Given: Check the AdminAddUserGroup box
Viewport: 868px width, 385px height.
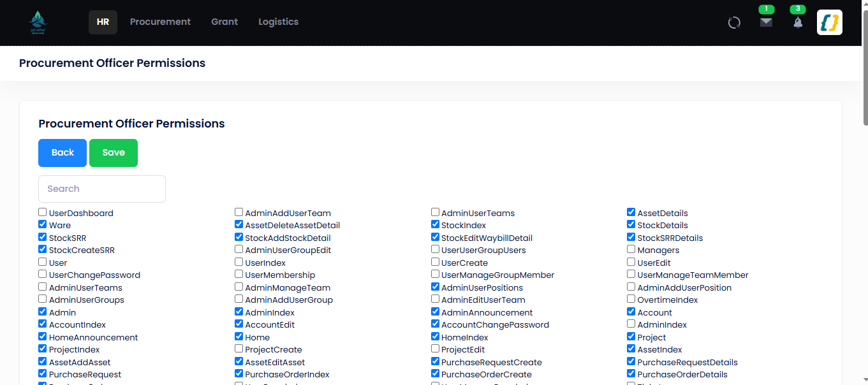Looking at the screenshot, I should [x=239, y=299].
